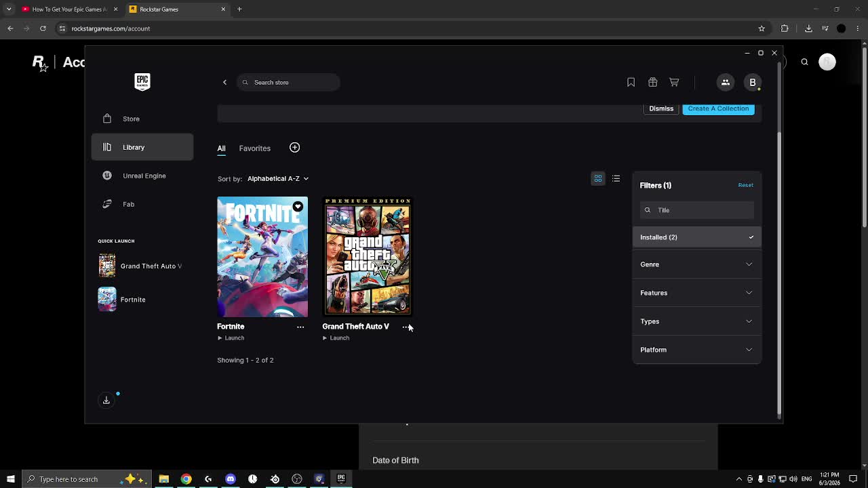
Task: Open the friends list icon
Action: click(x=725, y=83)
